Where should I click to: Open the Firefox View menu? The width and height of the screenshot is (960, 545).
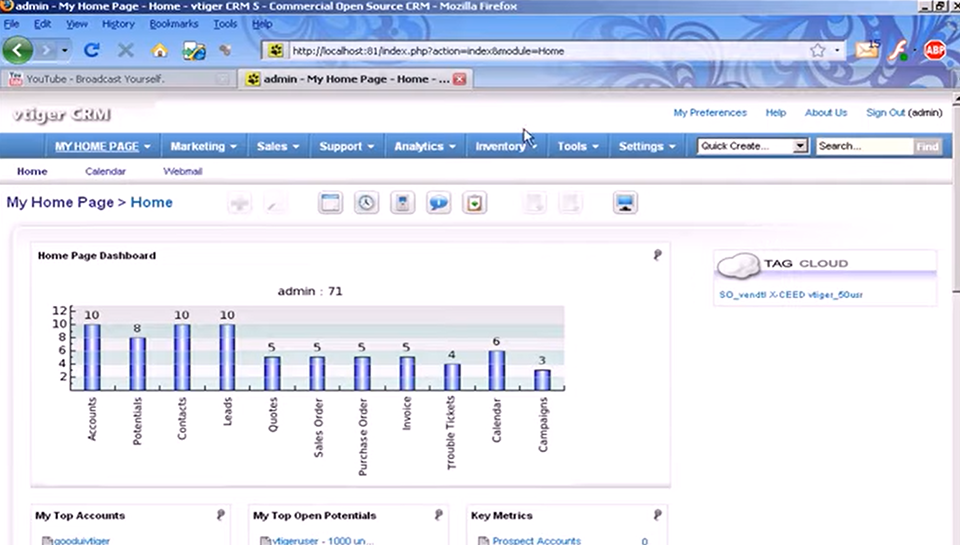point(77,24)
